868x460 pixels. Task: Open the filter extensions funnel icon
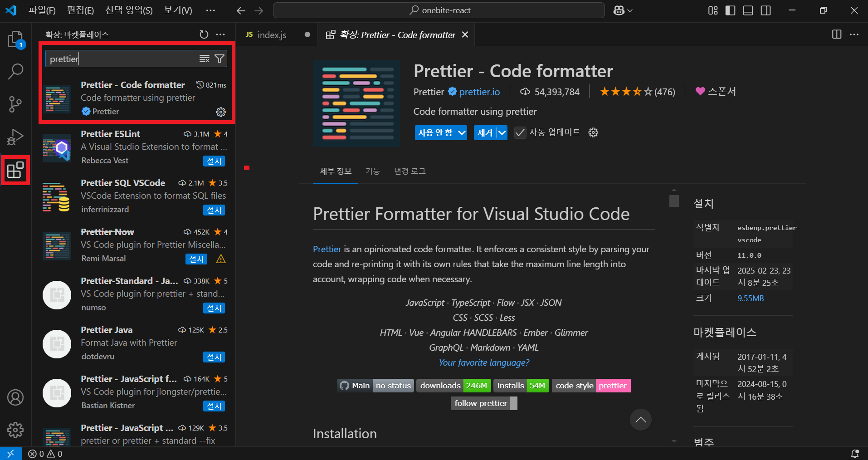coord(219,59)
